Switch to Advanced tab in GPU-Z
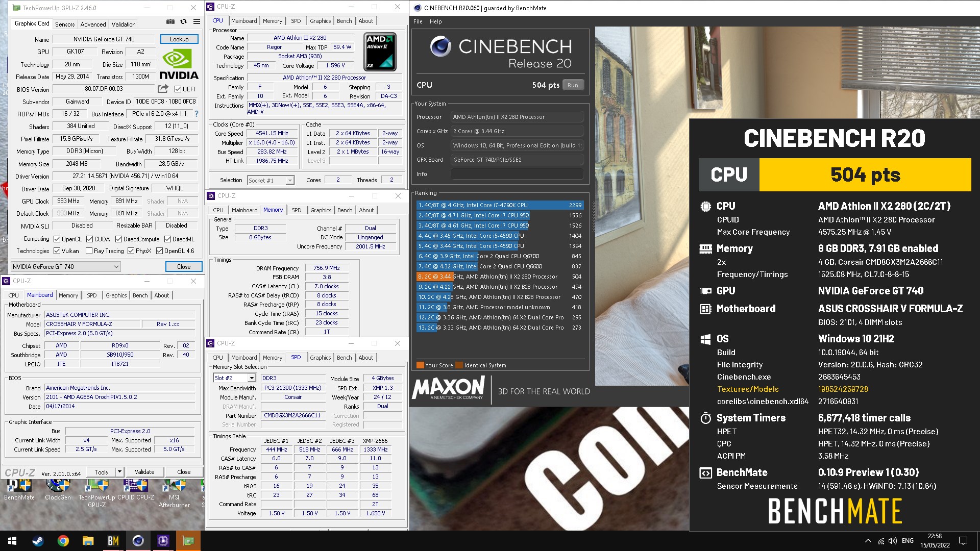This screenshot has width=980, height=551. (93, 24)
